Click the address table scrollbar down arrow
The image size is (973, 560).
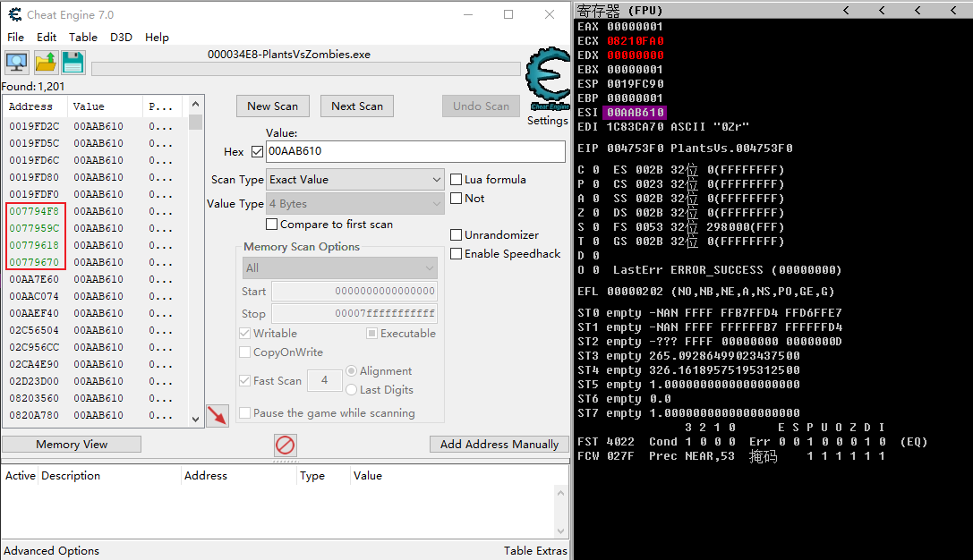tap(561, 530)
